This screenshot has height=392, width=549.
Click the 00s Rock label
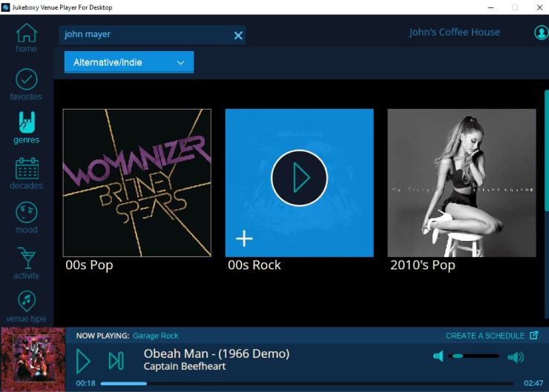point(254,265)
